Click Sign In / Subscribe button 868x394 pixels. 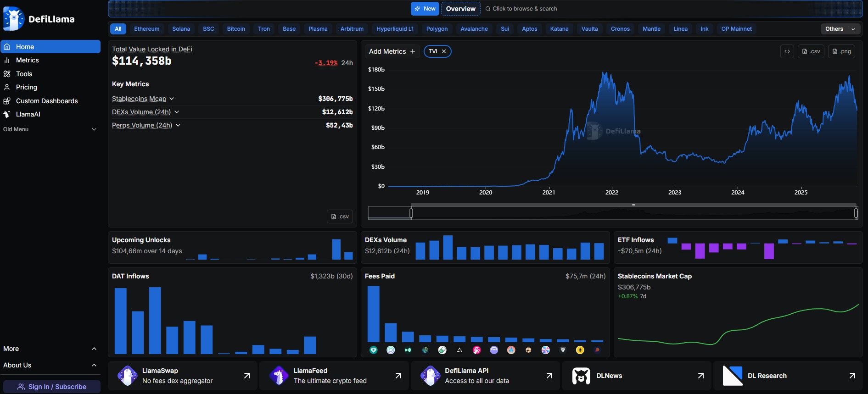[x=52, y=387]
